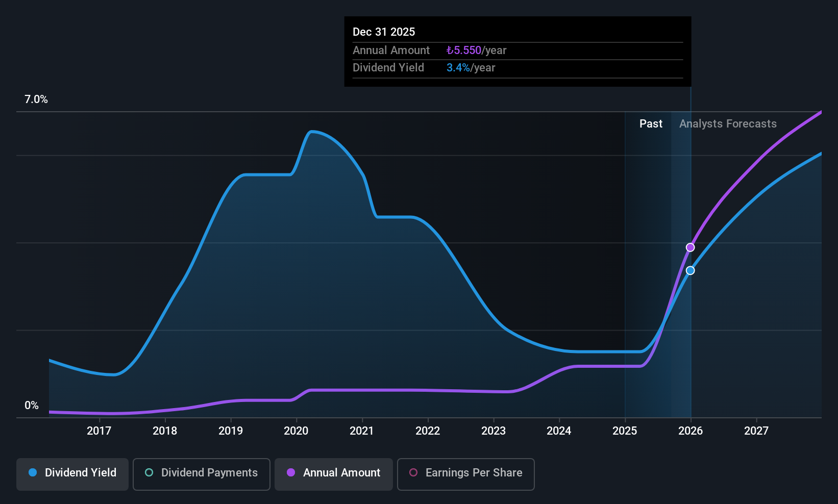Click the Analysts Forecasts label
Viewport: 838px width, 504px height.
(x=728, y=123)
